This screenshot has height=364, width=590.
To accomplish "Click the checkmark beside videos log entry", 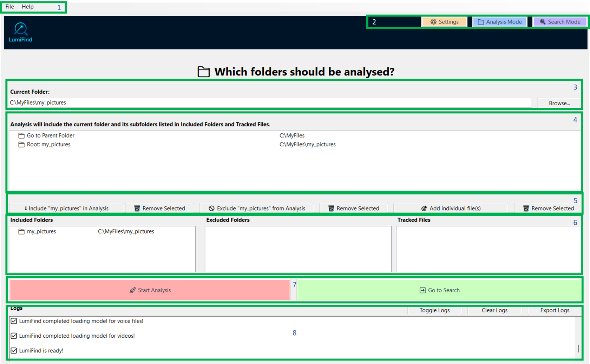I will [x=14, y=336].
